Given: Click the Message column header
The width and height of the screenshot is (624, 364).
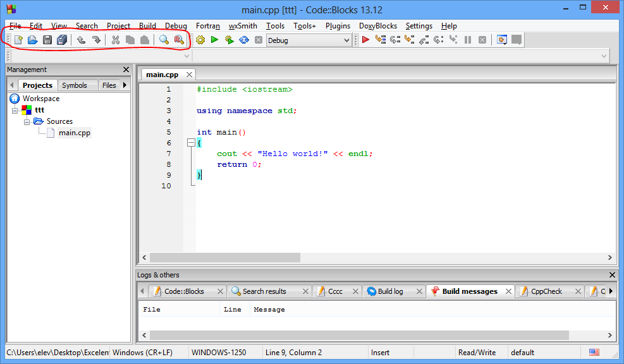Looking at the screenshot, I should pyautogui.click(x=269, y=309).
